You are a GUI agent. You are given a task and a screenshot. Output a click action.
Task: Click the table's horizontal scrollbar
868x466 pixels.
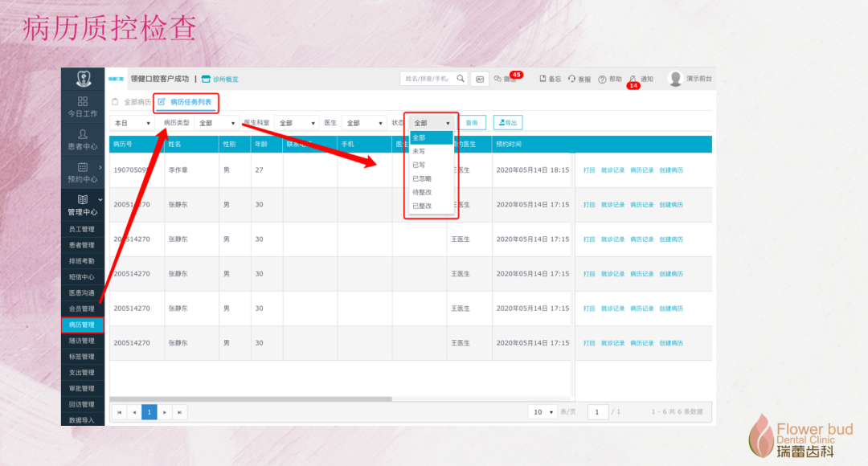pyautogui.click(x=251, y=399)
